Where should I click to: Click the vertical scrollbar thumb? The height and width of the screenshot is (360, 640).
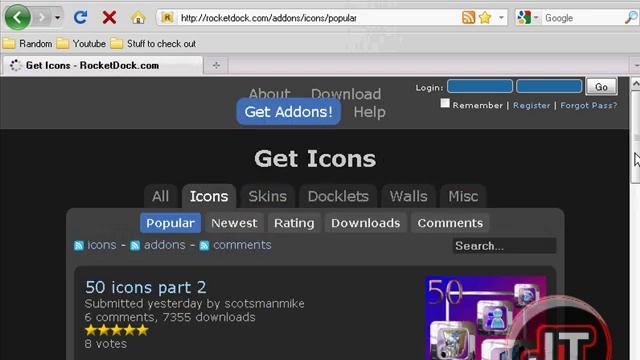tap(636, 137)
